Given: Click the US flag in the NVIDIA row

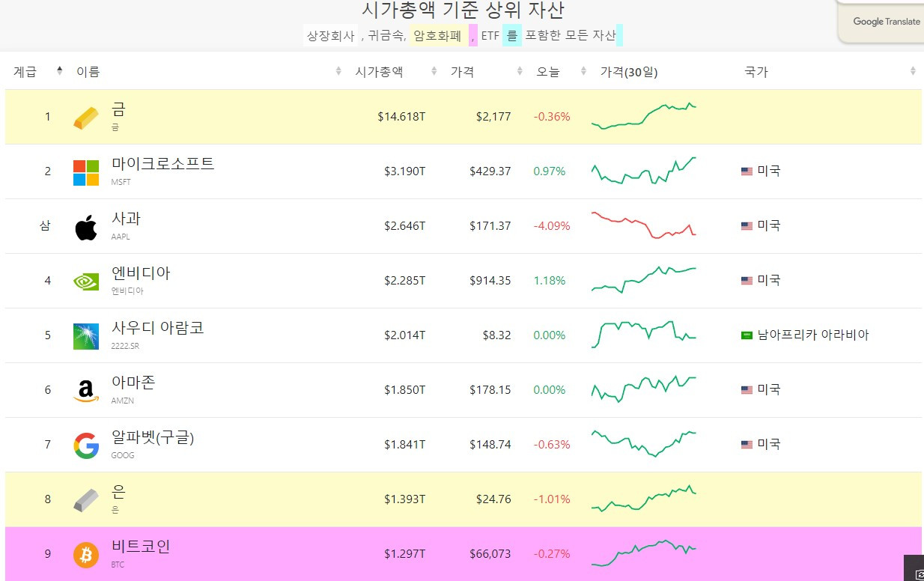Looking at the screenshot, I should tap(747, 281).
